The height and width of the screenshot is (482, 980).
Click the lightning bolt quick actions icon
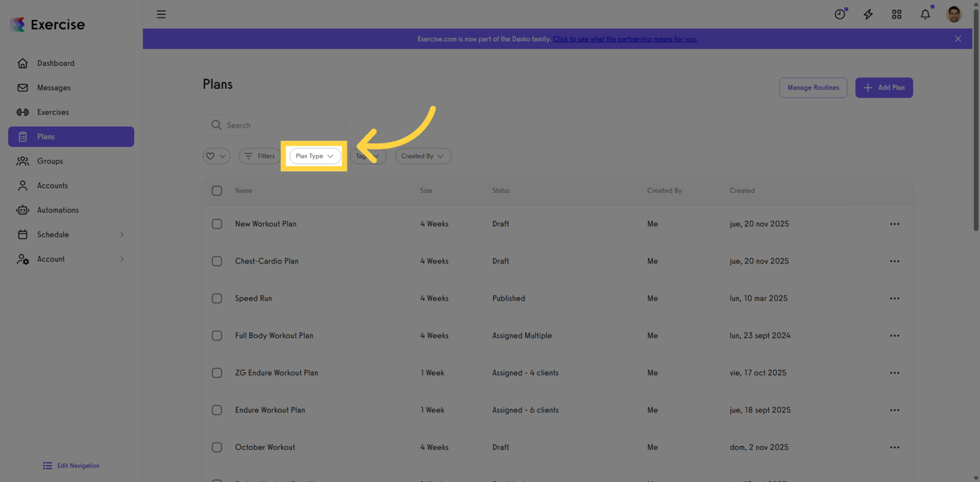click(868, 14)
